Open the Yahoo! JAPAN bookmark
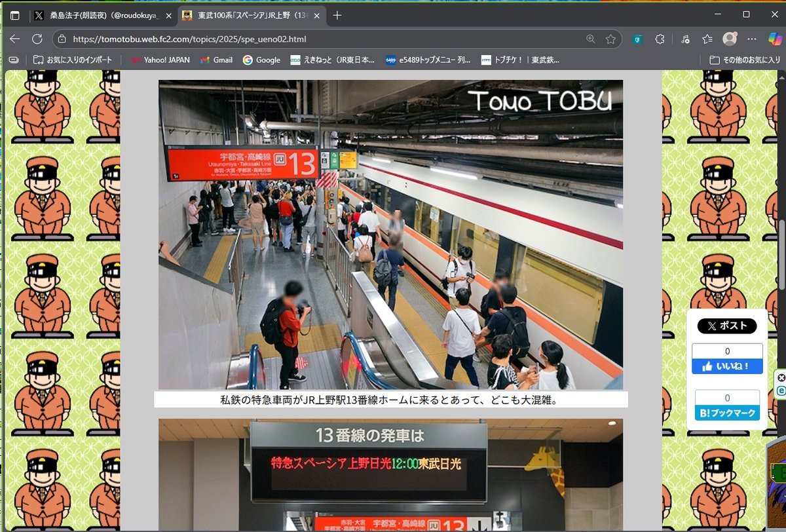This screenshot has height=532, width=786. [160, 60]
